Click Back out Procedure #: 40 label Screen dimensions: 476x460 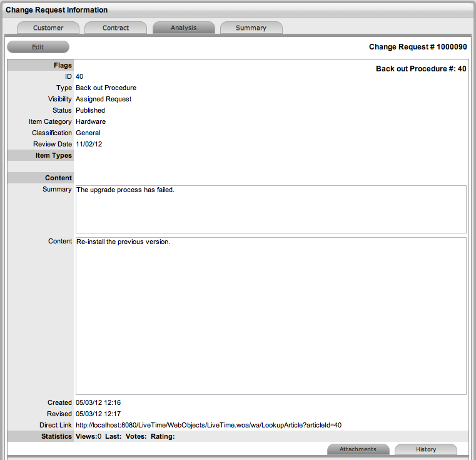tap(421, 69)
